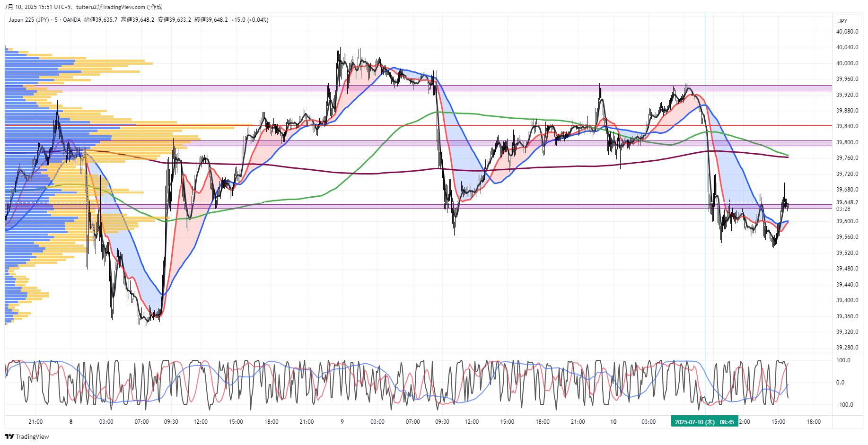Click the date label 10 on time axis
868x445 pixels.
point(613,422)
